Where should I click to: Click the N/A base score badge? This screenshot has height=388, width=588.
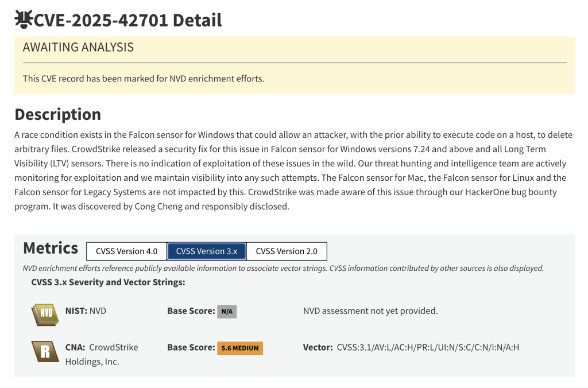(227, 312)
